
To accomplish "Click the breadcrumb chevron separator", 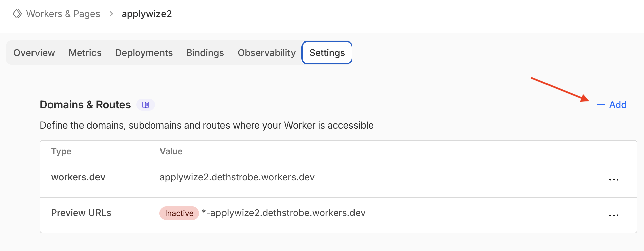I will click(111, 14).
